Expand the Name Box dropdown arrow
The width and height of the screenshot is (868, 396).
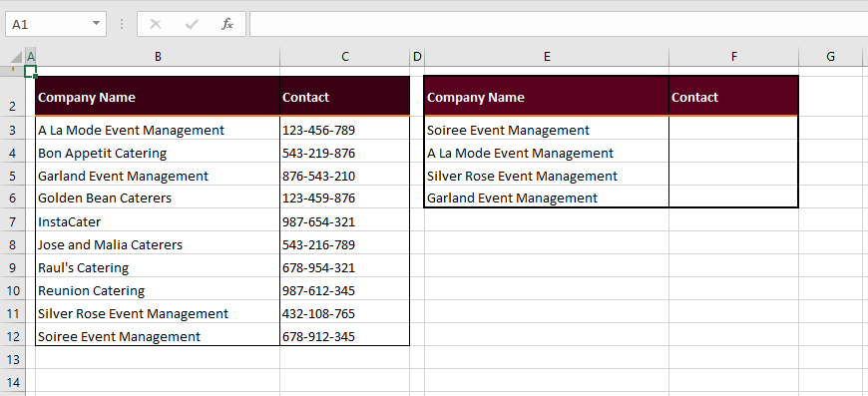coord(97,24)
